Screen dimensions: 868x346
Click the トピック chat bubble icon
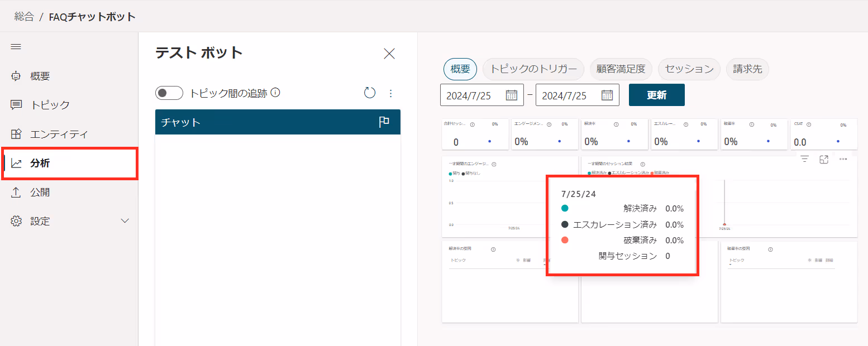(x=16, y=105)
